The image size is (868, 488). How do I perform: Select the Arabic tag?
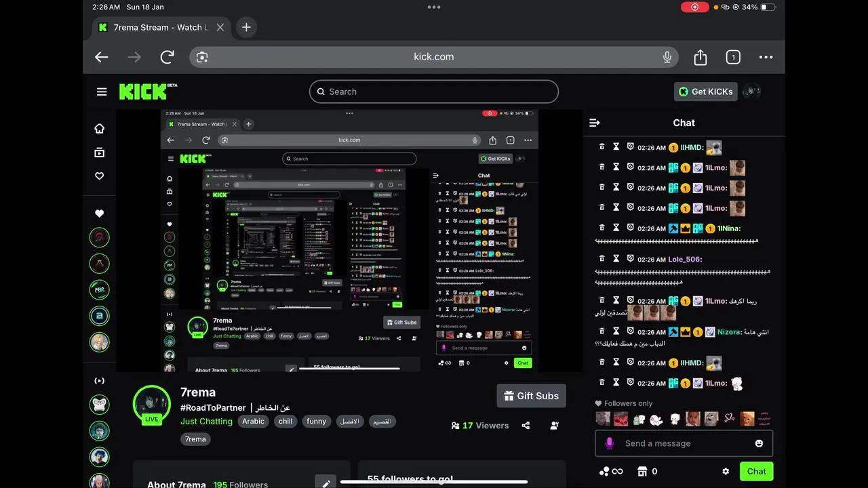click(x=253, y=421)
